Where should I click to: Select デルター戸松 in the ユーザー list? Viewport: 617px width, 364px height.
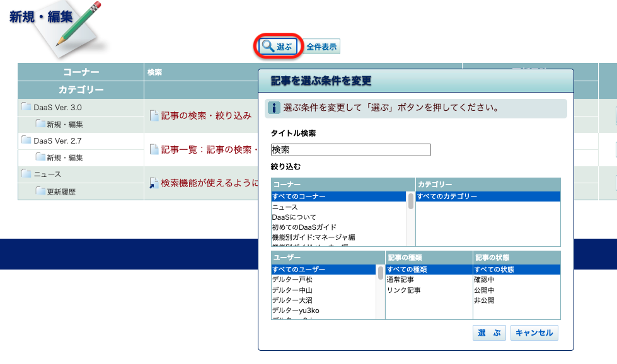[292, 280]
